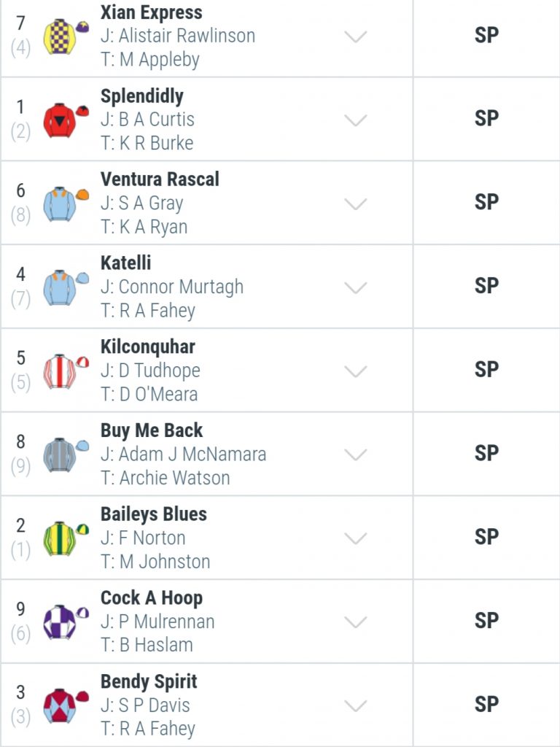Open the Kilconquhar horse name link

[x=147, y=347]
